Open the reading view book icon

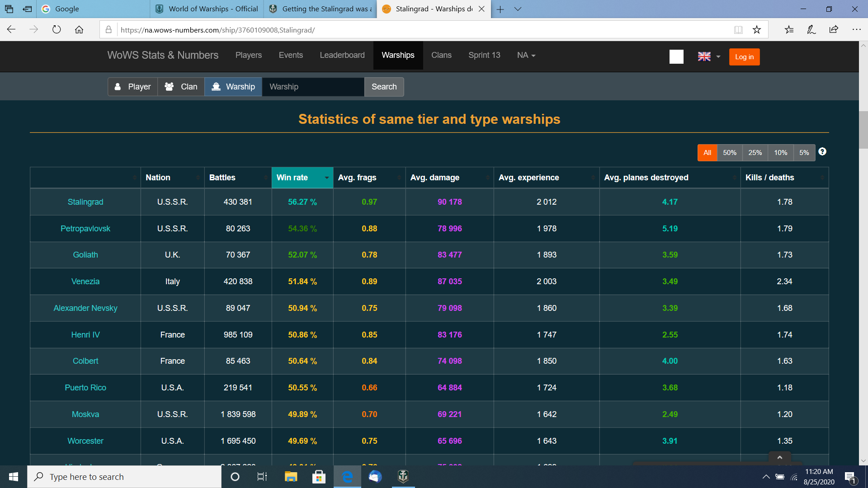(x=738, y=30)
